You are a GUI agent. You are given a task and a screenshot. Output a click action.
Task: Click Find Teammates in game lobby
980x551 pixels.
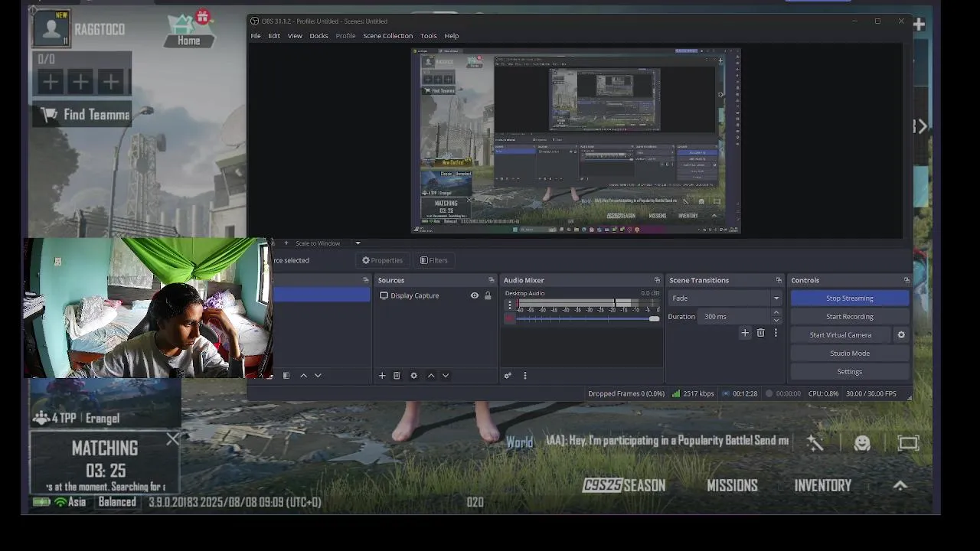(84, 115)
